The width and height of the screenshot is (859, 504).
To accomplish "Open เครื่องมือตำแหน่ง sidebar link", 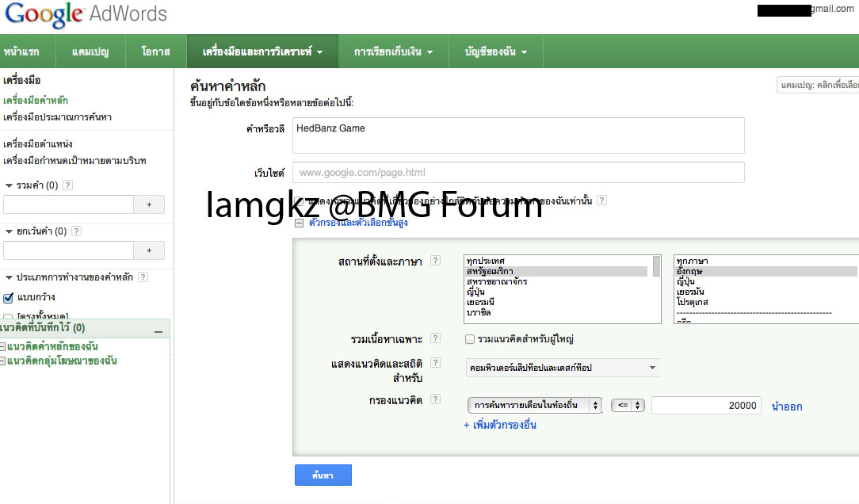I will coord(38,143).
